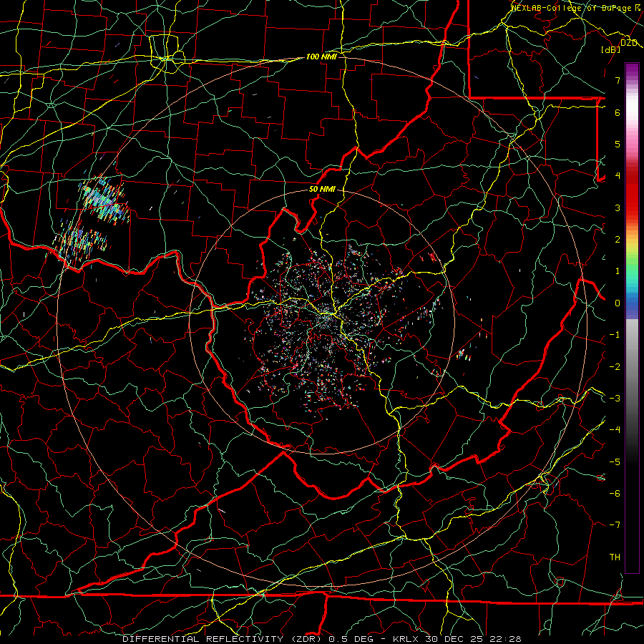This screenshot has height=644, width=644.
Task: Click the "-1" value on the color scale
Action: click(x=615, y=335)
